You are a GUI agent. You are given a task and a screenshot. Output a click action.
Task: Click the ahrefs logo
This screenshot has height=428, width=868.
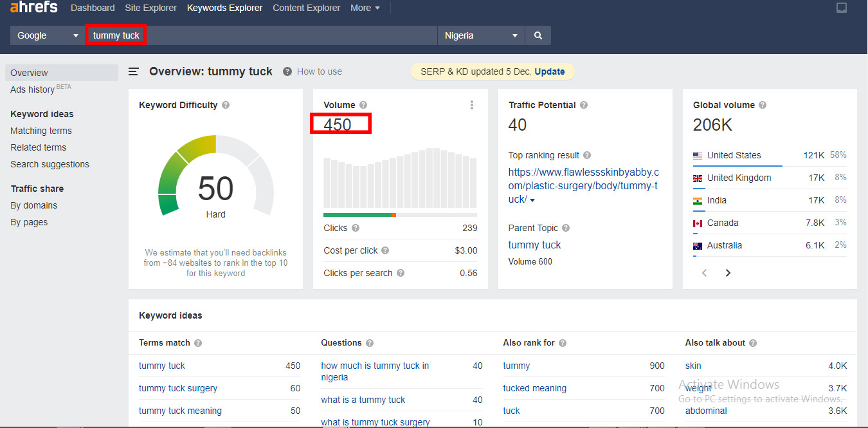click(34, 8)
